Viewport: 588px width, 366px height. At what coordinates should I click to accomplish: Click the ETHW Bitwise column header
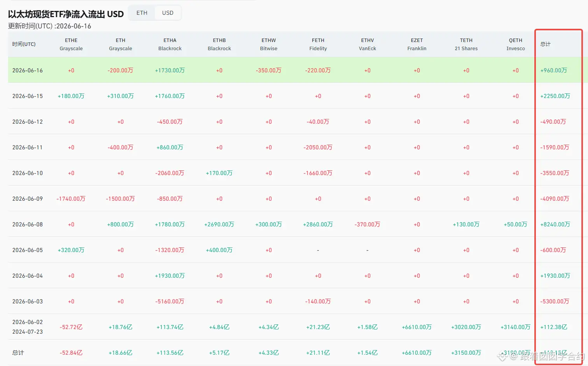[269, 44]
